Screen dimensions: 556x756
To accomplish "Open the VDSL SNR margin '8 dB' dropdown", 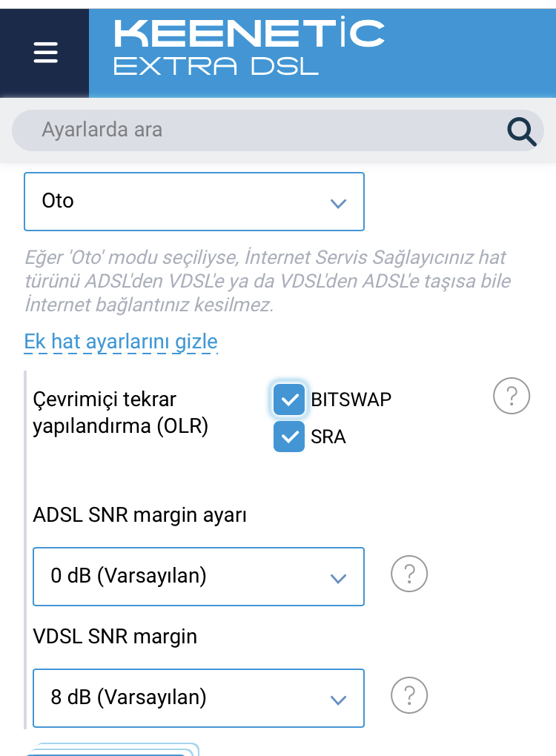I will coord(198,698).
